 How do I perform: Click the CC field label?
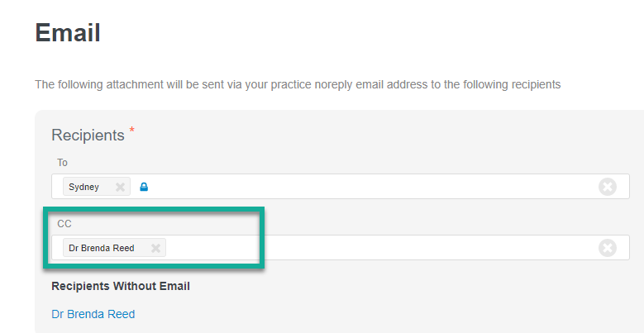64,224
